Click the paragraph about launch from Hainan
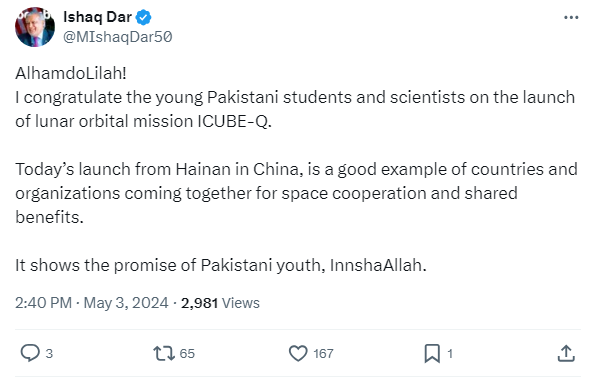Image resolution: width=591 pixels, height=382 pixels. click(296, 193)
